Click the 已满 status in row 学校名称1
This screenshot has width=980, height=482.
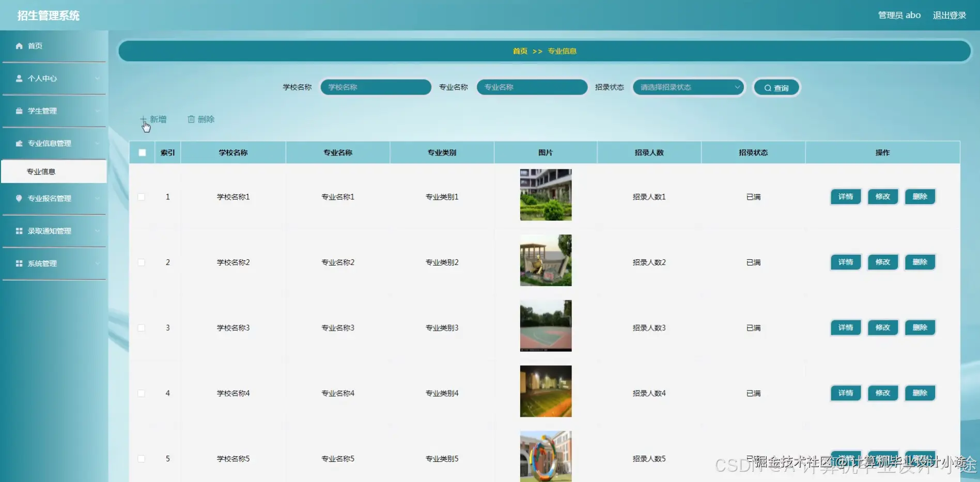coord(753,197)
